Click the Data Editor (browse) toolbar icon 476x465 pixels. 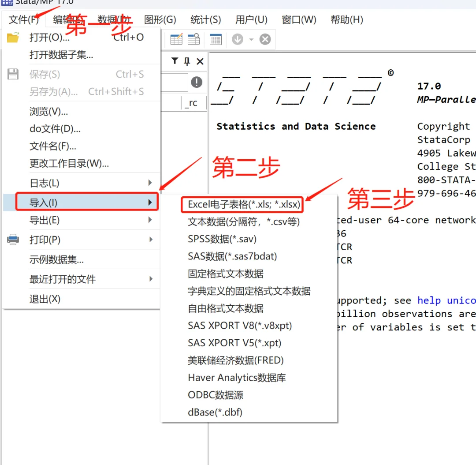pyautogui.click(x=193, y=39)
